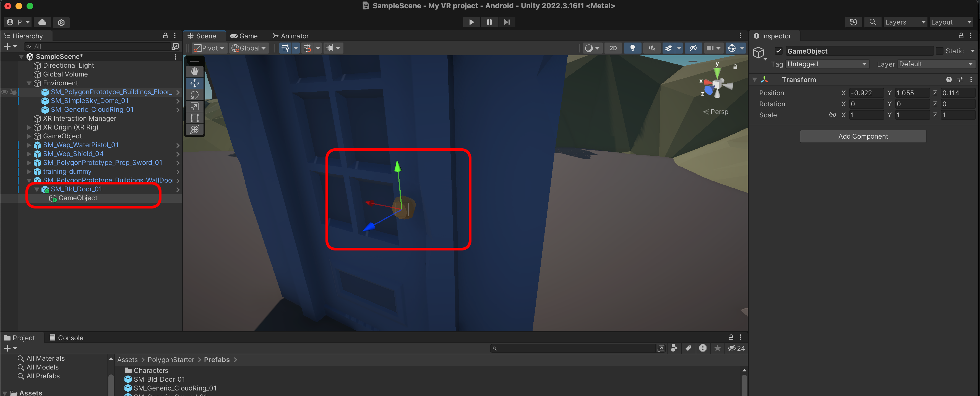Select the Rect transform tool

click(x=194, y=118)
